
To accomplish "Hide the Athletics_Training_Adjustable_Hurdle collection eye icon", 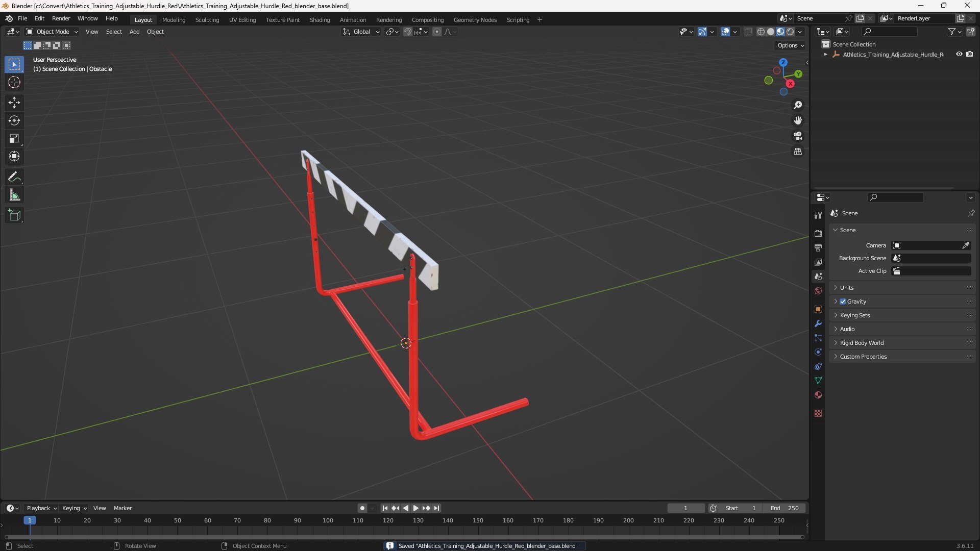I will 959,54.
